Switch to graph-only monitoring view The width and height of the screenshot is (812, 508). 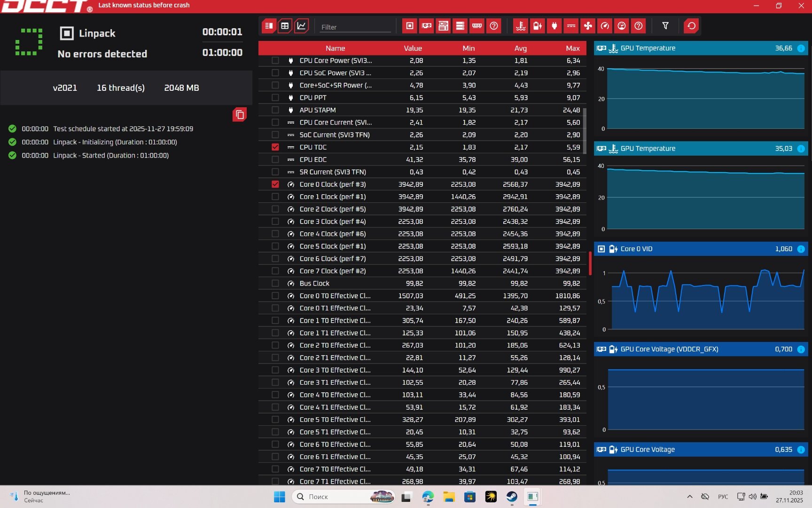point(301,26)
